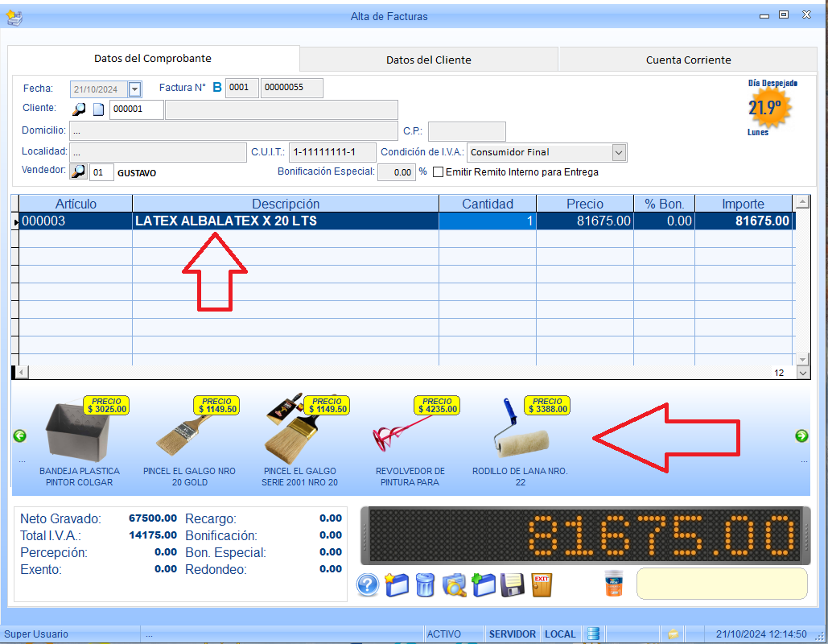Select Pincel El Galgo Nro 20 Gold product
Viewport: 828px width, 644px height.
click(190, 441)
